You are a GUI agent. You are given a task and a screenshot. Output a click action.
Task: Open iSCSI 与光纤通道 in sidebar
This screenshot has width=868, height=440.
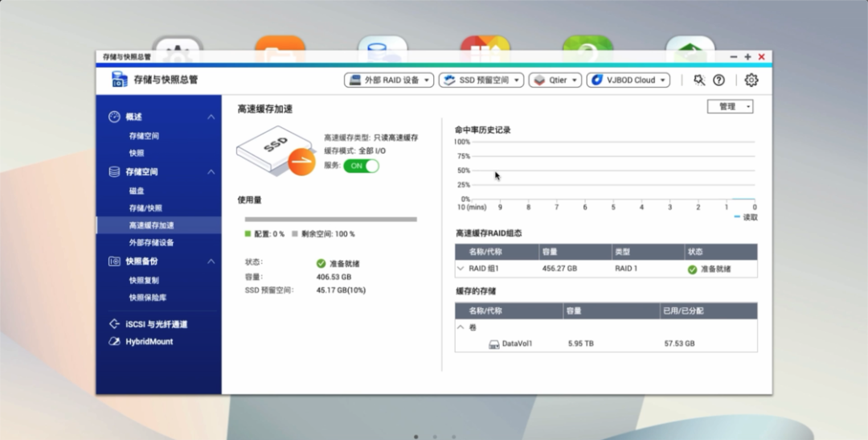[x=156, y=324]
